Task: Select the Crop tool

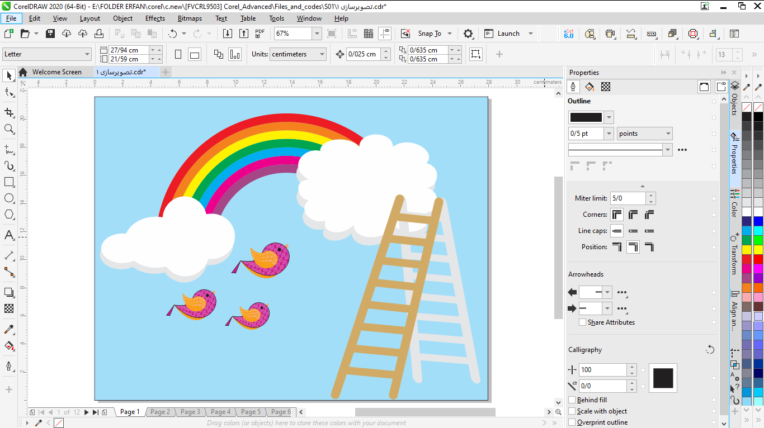Action: (x=9, y=113)
